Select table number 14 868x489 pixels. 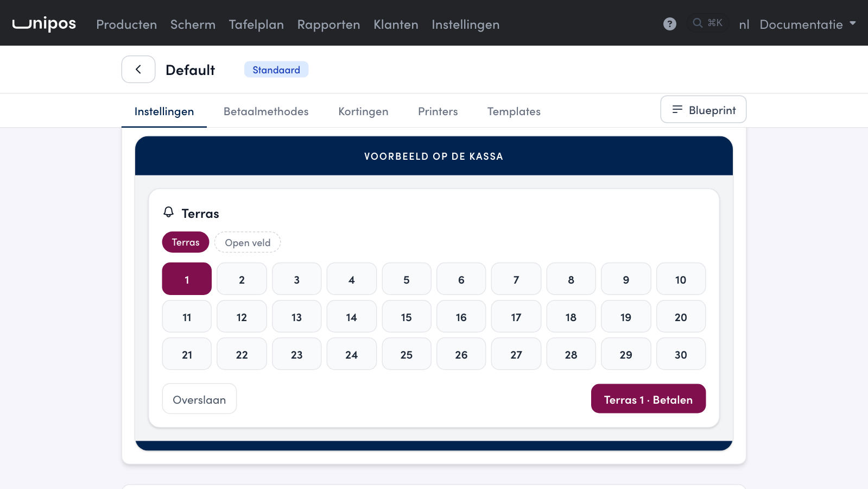click(351, 317)
